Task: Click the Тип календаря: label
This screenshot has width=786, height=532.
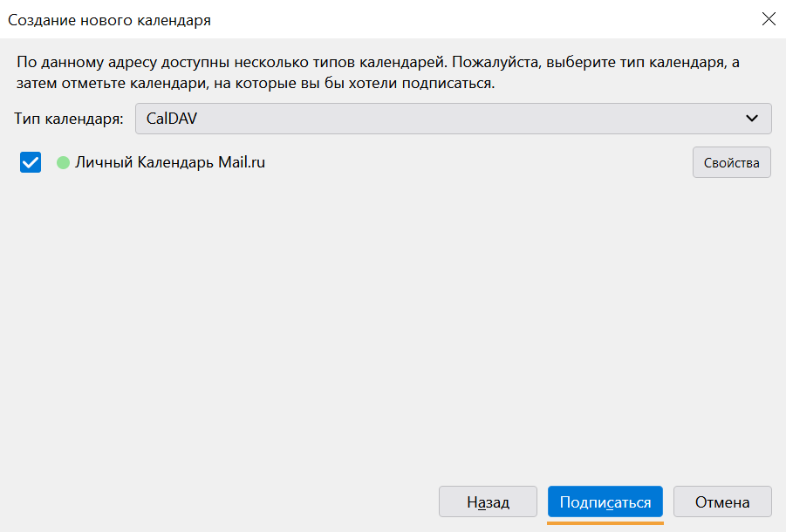Action: click(x=69, y=119)
